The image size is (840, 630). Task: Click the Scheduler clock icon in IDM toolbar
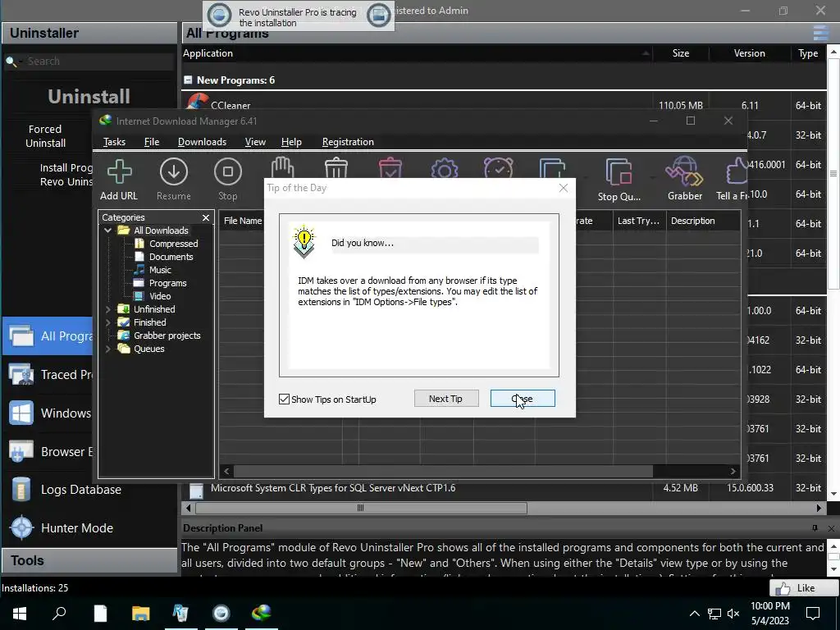(498, 167)
